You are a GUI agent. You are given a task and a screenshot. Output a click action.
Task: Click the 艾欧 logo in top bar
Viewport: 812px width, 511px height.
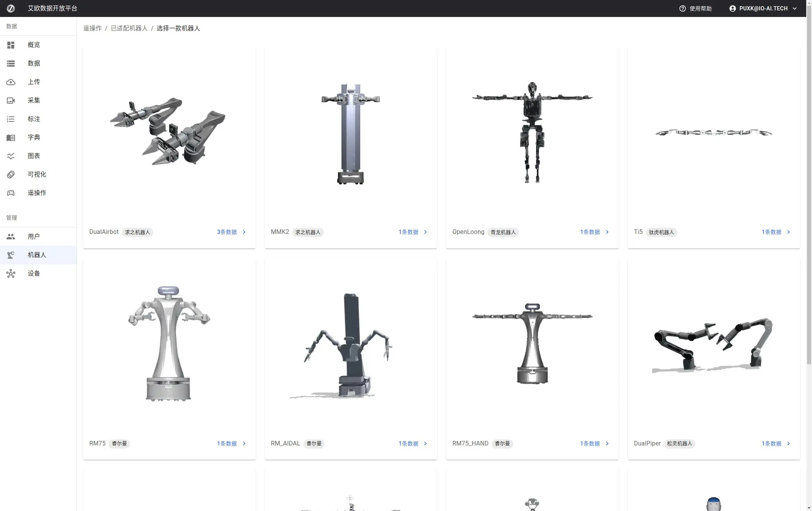(x=11, y=8)
